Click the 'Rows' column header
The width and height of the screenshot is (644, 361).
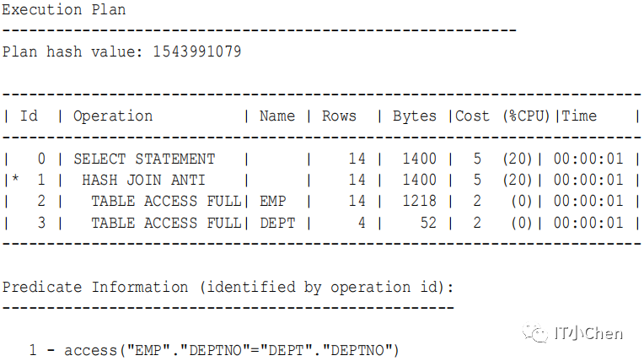[339, 116]
